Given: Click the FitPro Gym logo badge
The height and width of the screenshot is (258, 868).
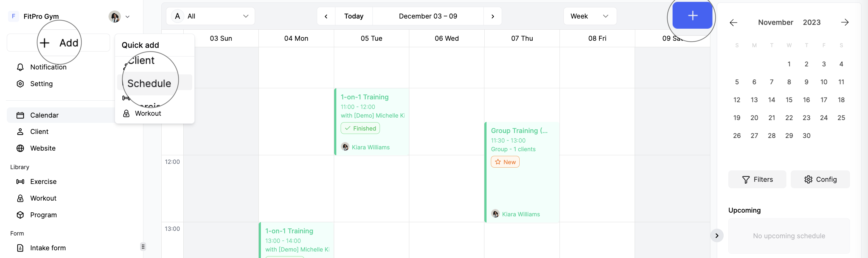Looking at the screenshot, I should click(x=14, y=16).
